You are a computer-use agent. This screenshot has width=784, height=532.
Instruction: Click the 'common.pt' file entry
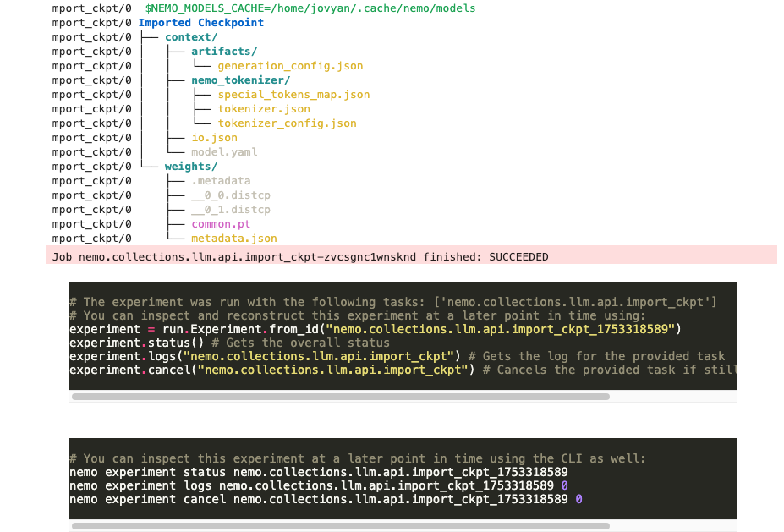[x=221, y=224]
